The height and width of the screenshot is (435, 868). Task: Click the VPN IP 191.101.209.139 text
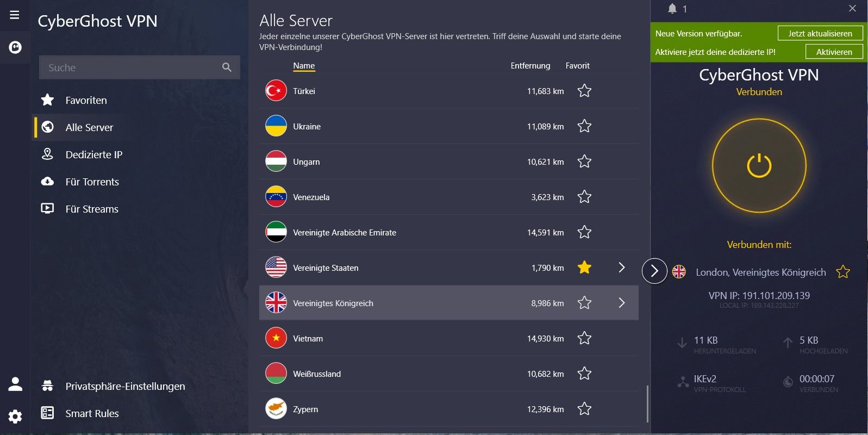[759, 295]
